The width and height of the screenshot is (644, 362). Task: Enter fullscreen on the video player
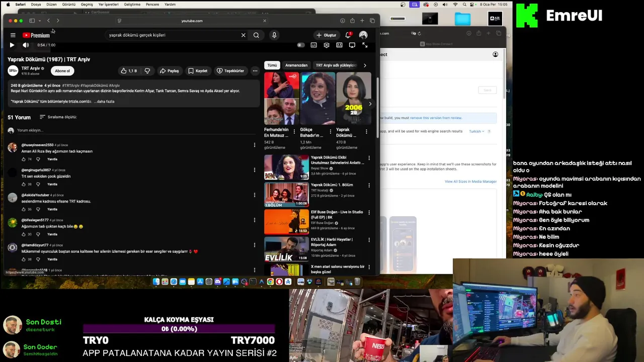point(365,45)
